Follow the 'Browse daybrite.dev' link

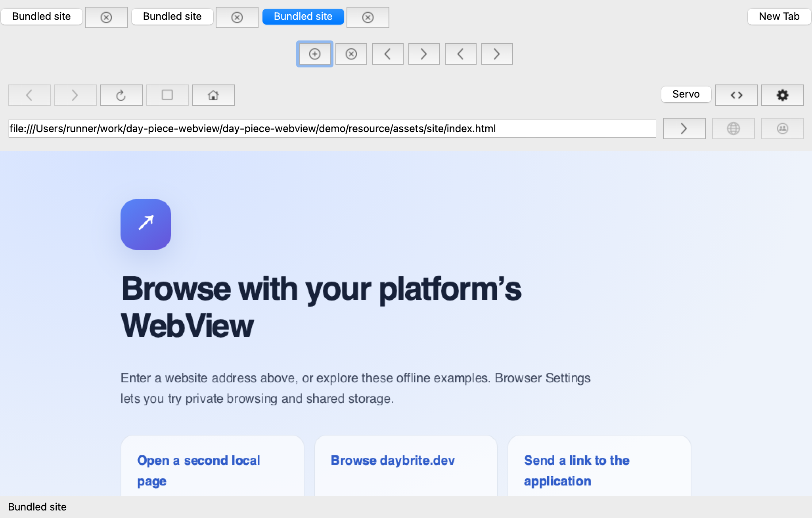tap(393, 460)
